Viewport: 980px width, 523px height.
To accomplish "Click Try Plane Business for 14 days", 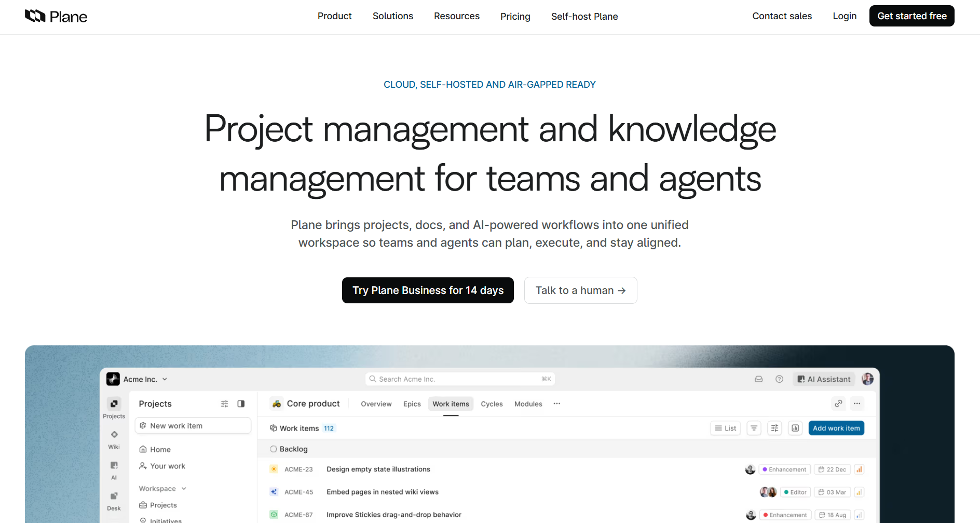I will pyautogui.click(x=428, y=290).
